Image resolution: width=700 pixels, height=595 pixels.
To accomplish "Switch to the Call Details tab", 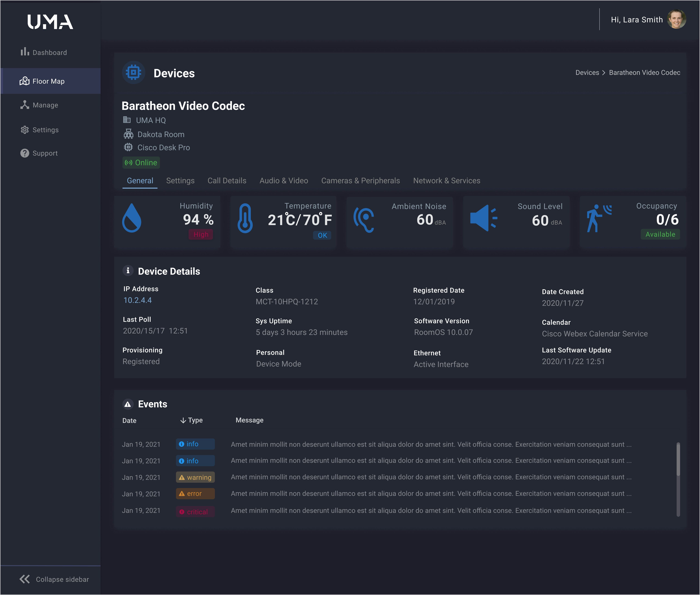I will click(x=227, y=181).
